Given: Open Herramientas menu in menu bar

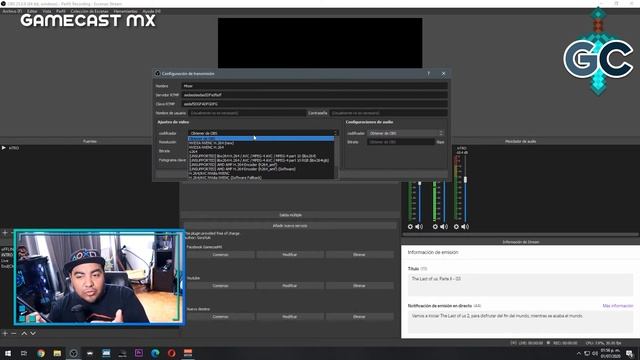Looking at the screenshot, I should [x=125, y=11].
